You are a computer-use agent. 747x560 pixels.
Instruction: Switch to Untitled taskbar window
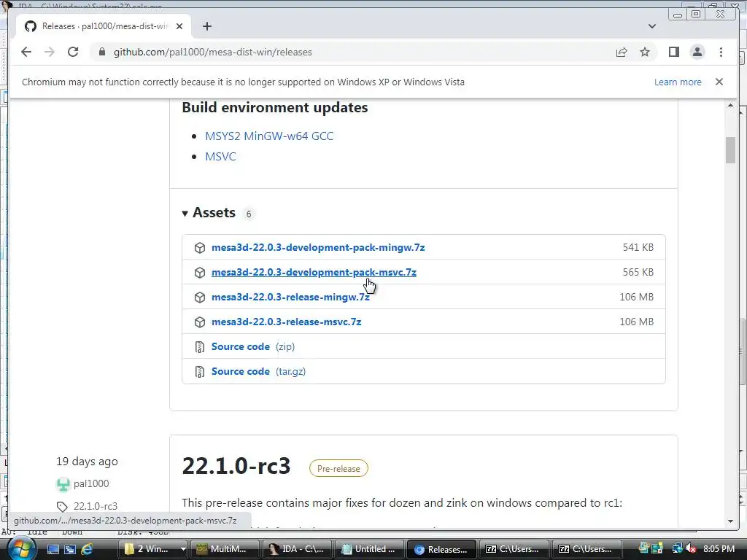point(370,549)
